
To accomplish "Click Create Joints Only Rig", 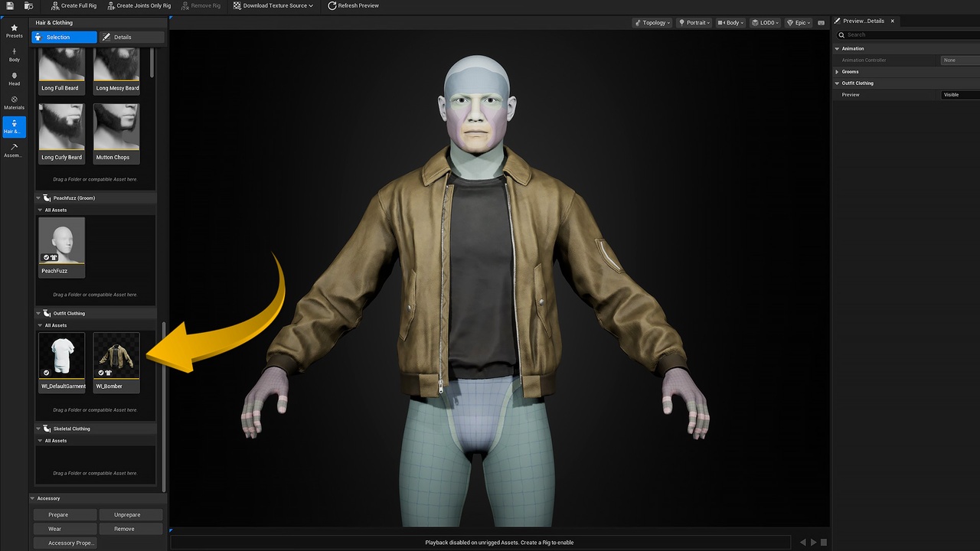I will [138, 5].
